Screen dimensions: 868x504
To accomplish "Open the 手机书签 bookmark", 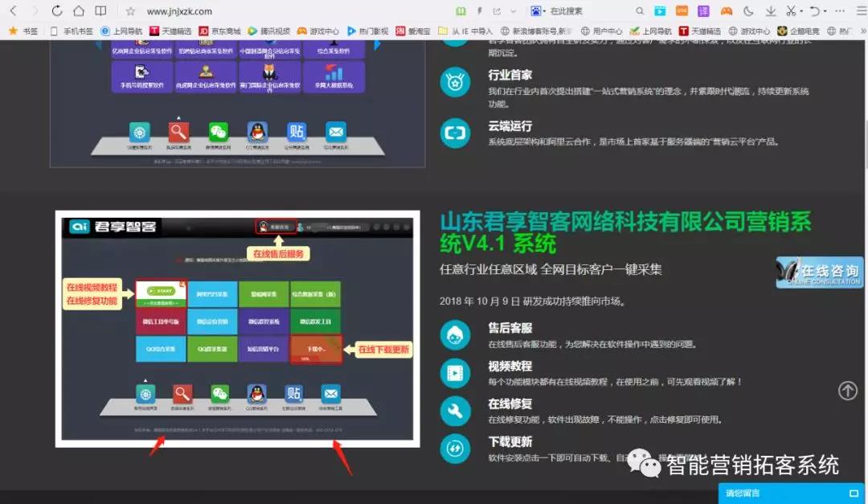I will coord(72,31).
